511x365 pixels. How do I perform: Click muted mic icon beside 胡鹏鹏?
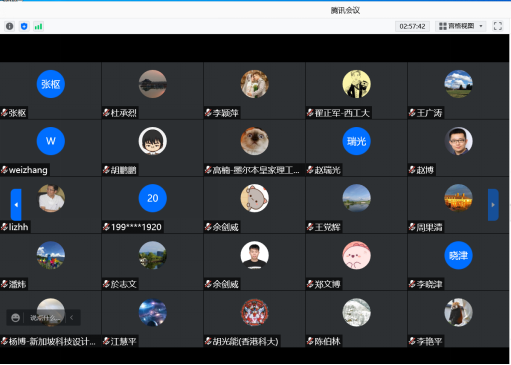point(106,170)
